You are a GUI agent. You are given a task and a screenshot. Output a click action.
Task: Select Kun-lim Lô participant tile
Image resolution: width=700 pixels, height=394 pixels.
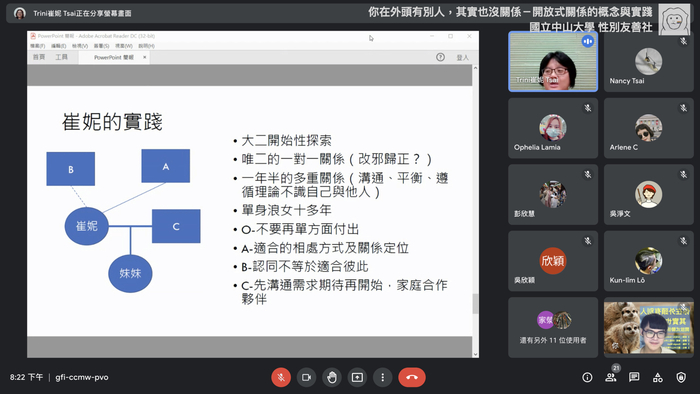(x=649, y=261)
